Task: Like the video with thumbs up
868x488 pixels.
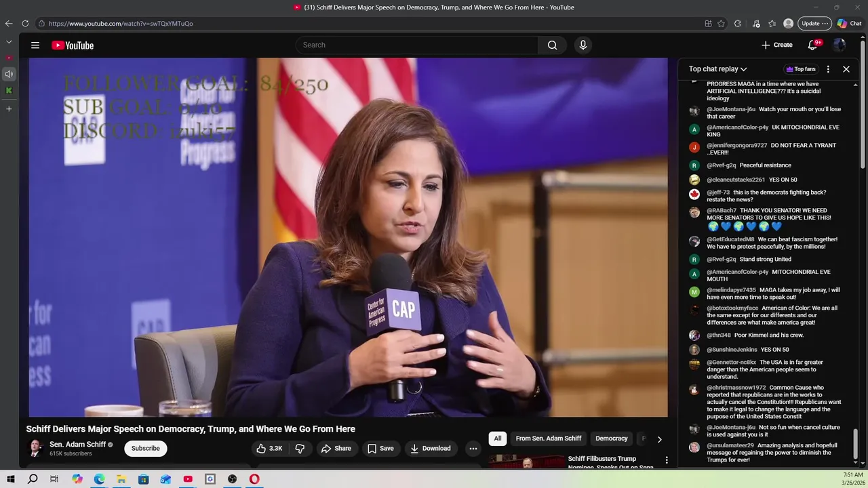Action: click(x=269, y=448)
